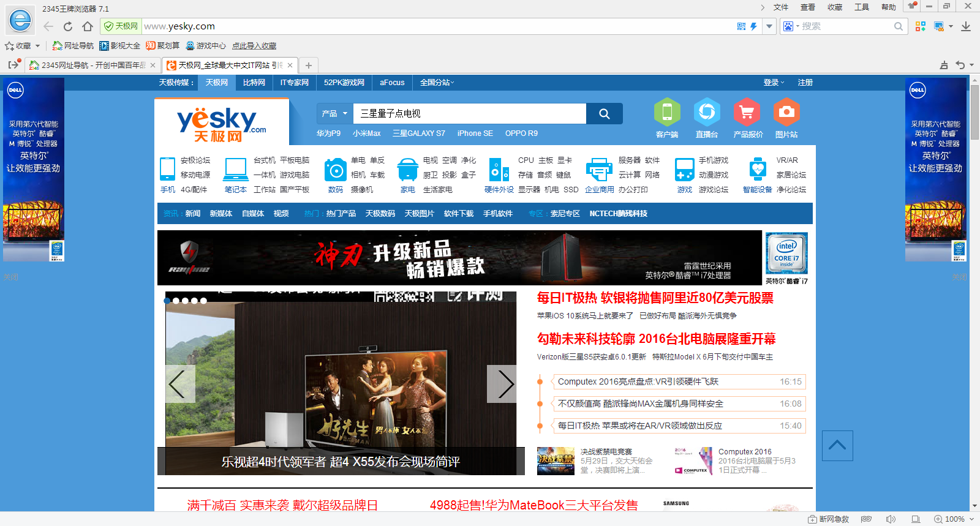Switch to the 2345网址导航 tab
This screenshot has height=526, width=980.
pyautogui.click(x=93, y=65)
